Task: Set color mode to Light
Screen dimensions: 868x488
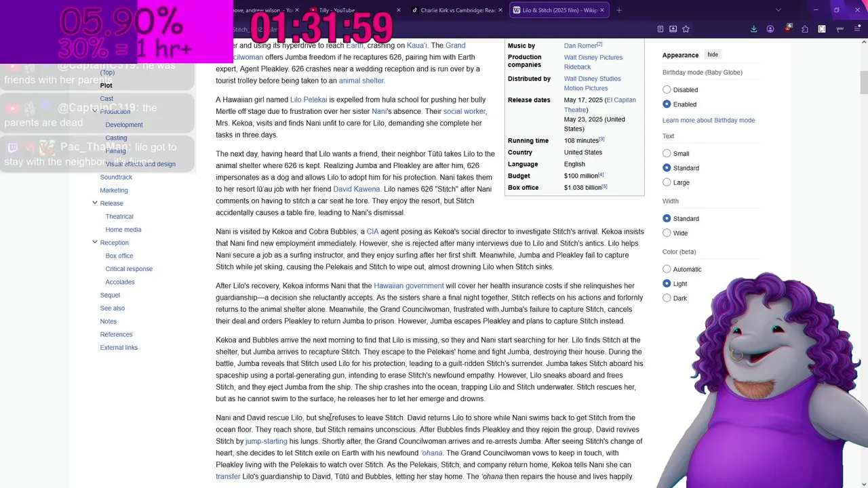Action: pos(667,284)
